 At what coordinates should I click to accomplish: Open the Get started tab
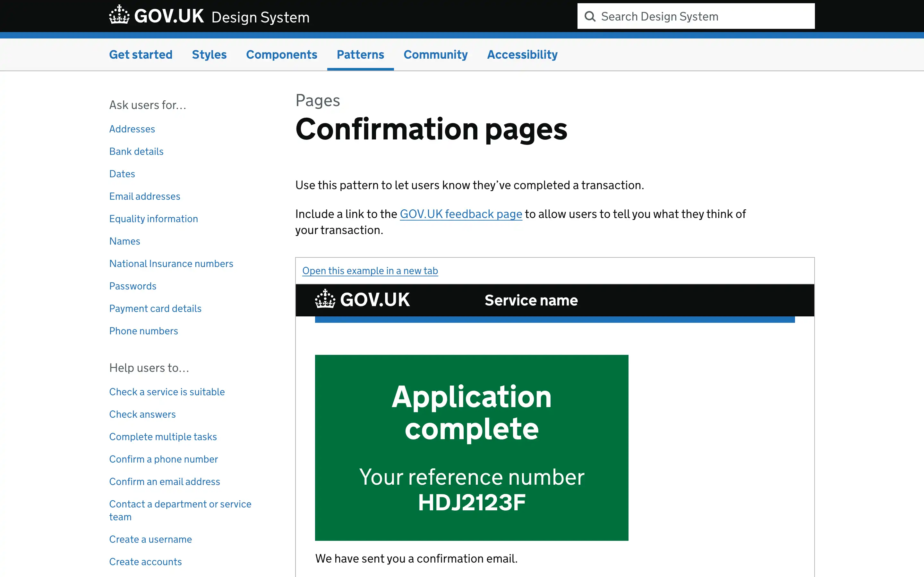coord(141,54)
